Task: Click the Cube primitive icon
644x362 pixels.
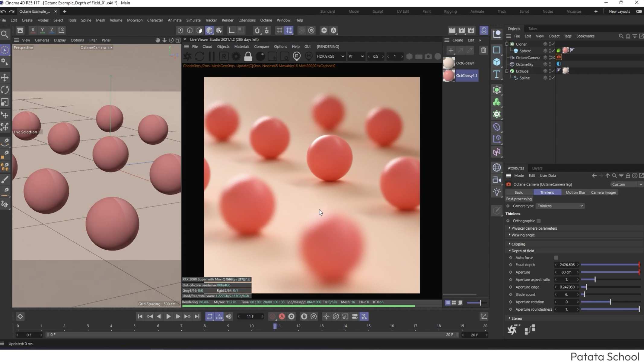Action: [x=497, y=62]
